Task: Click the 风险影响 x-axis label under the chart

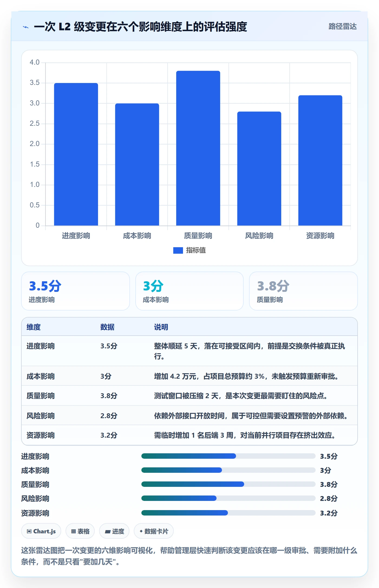Action: (x=259, y=236)
